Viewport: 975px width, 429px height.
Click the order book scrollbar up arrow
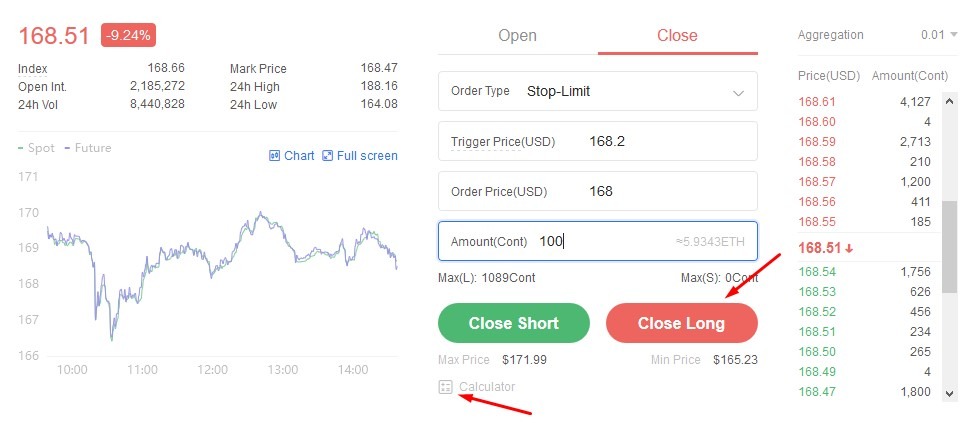click(950, 101)
